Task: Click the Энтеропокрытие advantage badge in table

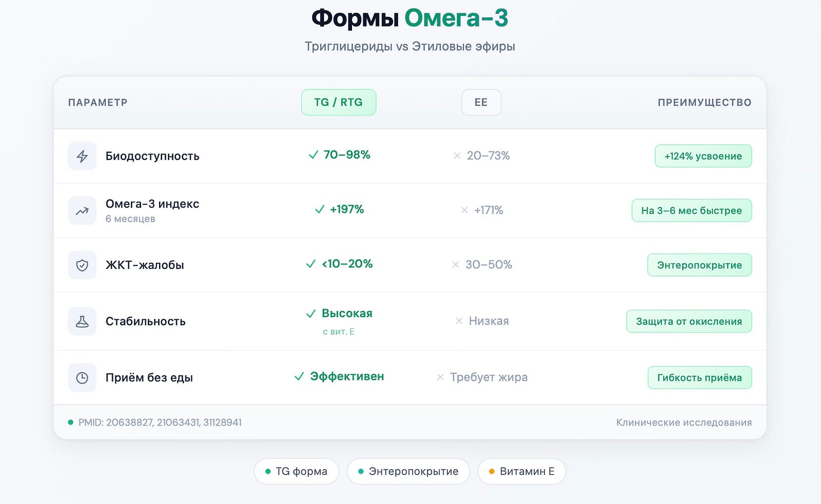Action: (x=699, y=265)
